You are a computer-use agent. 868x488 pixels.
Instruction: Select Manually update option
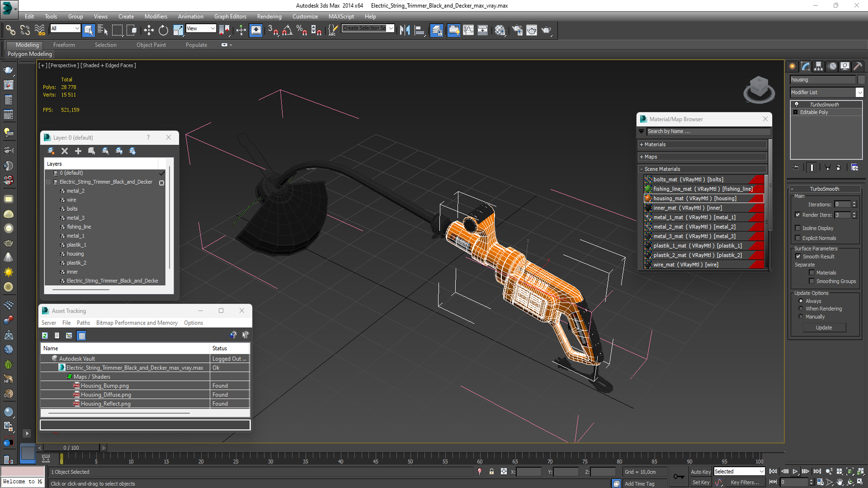[801, 317]
